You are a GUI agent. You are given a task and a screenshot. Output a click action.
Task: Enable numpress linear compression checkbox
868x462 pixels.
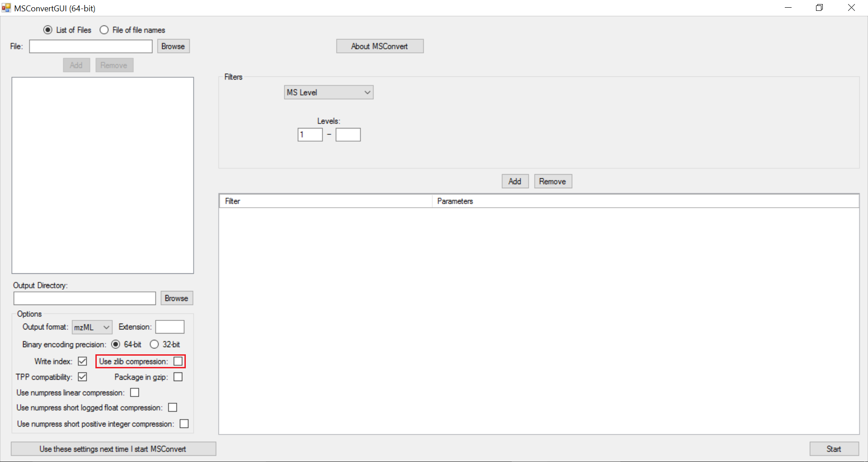pos(135,392)
